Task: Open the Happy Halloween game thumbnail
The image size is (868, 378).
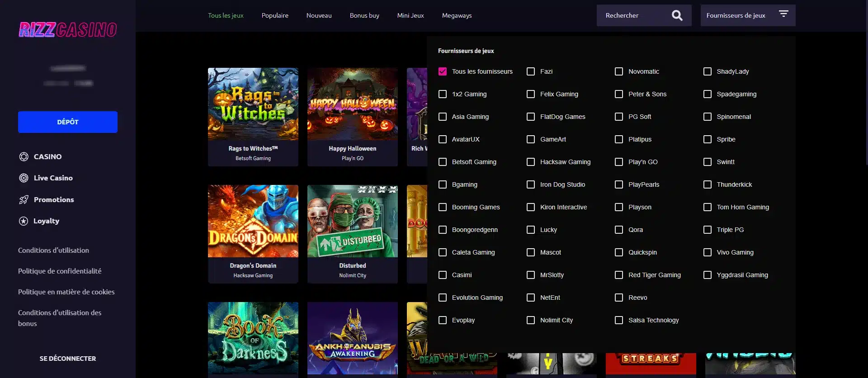Action: 353,104
